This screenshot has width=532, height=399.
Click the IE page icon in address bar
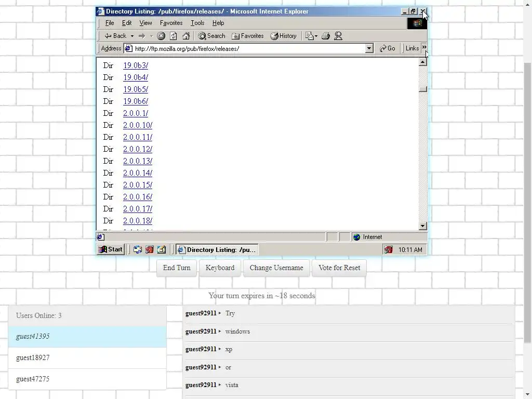129,48
